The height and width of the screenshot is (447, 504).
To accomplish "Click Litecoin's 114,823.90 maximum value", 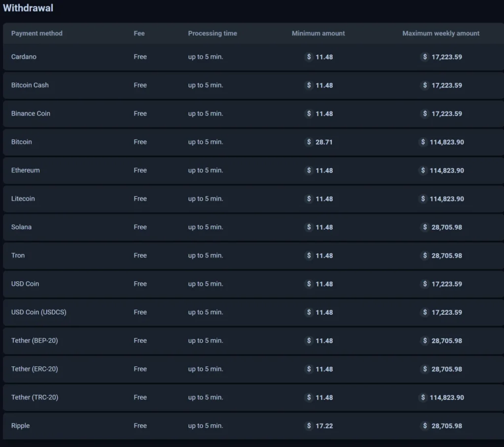I will point(447,199).
